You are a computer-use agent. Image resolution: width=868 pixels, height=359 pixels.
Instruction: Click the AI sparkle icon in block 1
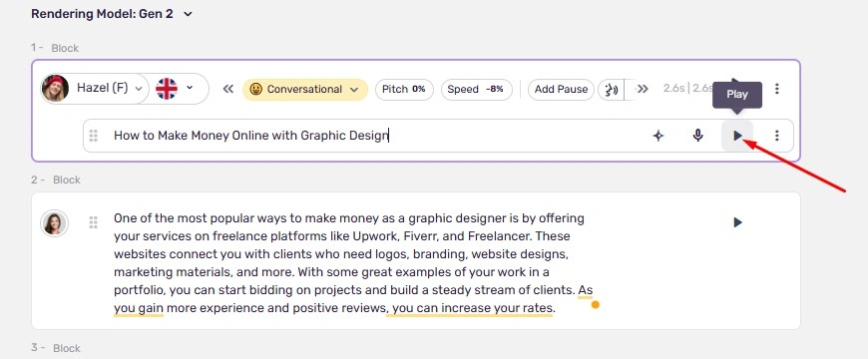[x=657, y=136]
